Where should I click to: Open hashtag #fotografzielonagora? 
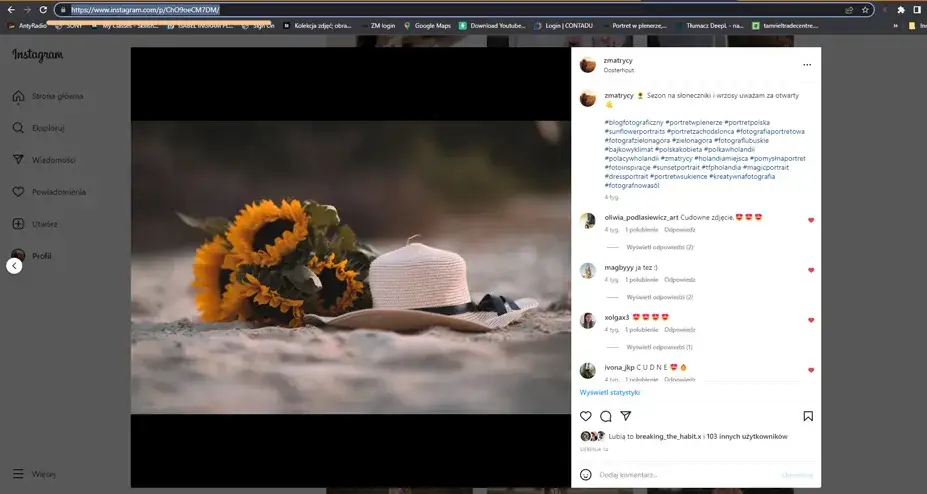point(637,141)
